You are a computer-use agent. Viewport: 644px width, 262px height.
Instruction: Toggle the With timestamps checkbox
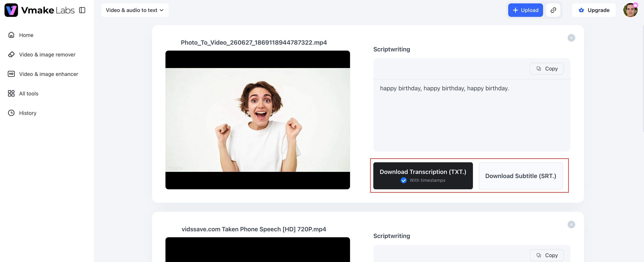click(404, 180)
